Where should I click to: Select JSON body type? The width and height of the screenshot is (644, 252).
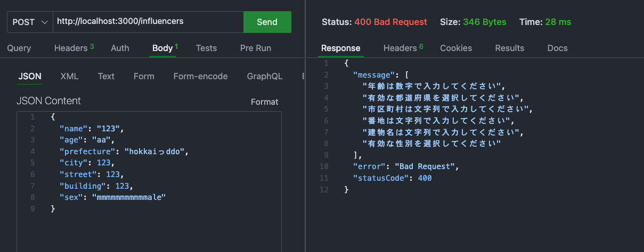click(x=30, y=76)
